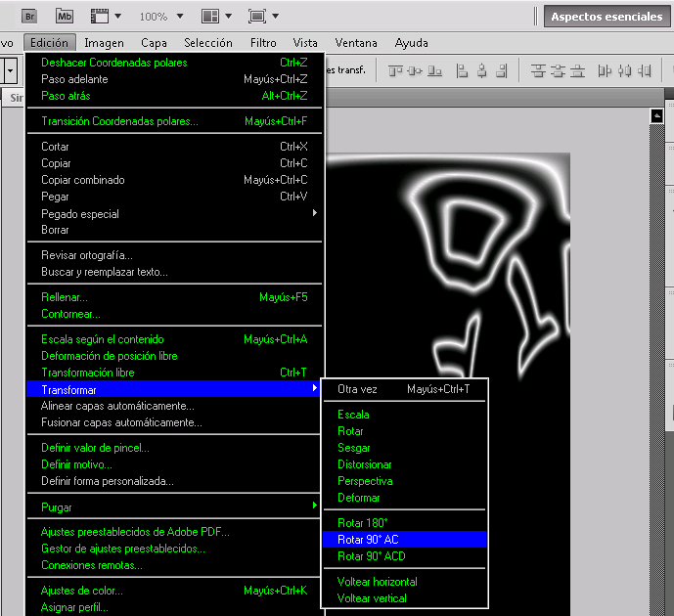Click the align top edges icon
The width and height of the screenshot is (674, 616).
396,70
